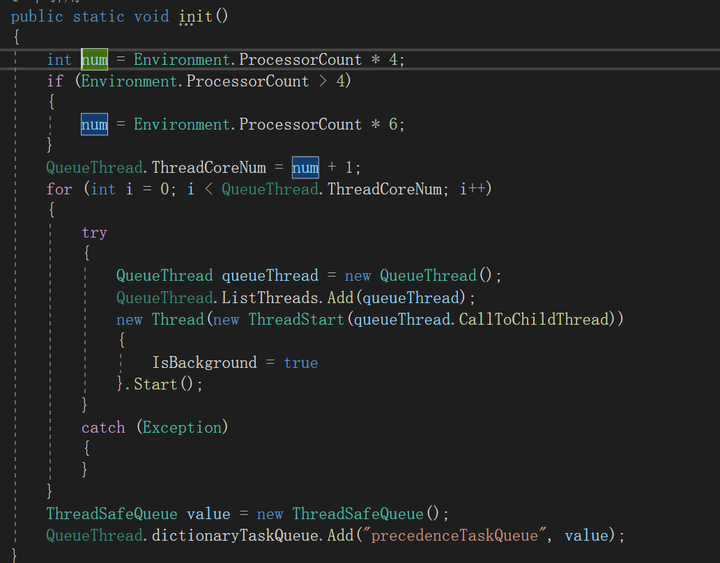
Task: Click the ThreadStart type name
Action: 296,319
